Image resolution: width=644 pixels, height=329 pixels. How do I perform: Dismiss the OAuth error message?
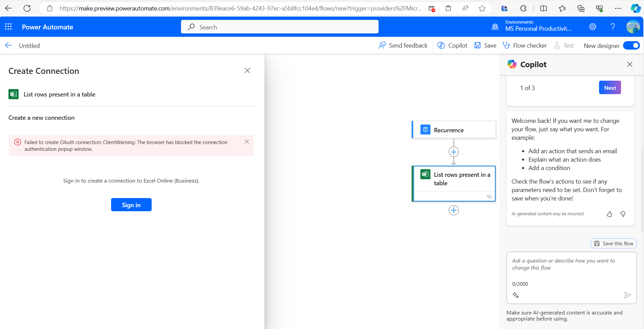pos(247,142)
